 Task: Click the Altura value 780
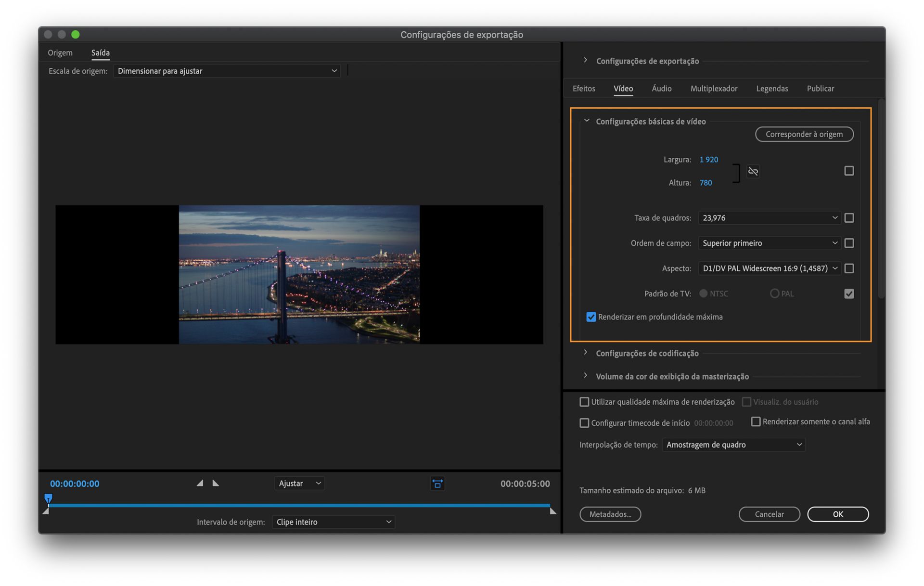[x=705, y=182]
